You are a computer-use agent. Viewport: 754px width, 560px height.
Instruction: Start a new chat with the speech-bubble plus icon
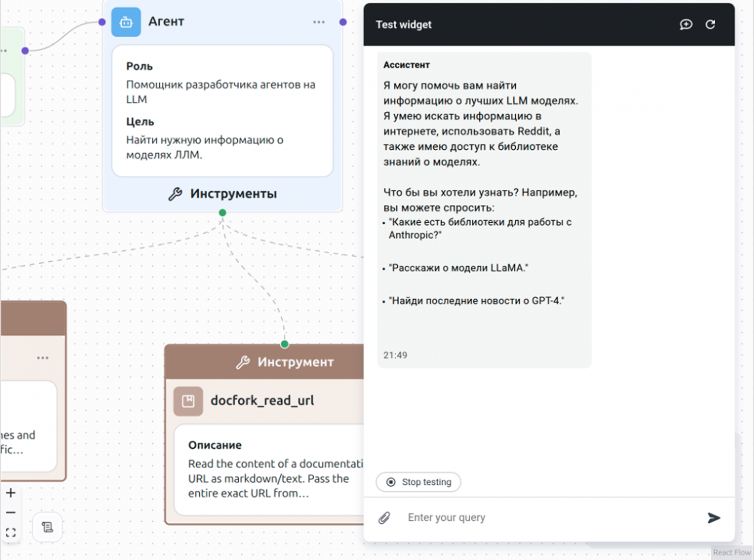click(x=686, y=24)
